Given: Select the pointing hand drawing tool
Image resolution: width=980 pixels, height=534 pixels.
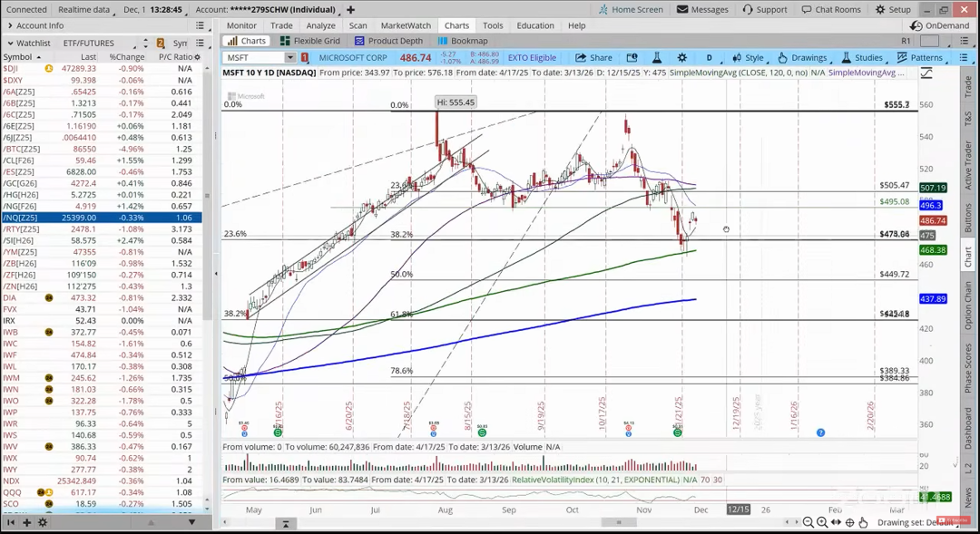Looking at the screenshot, I should (x=863, y=522).
